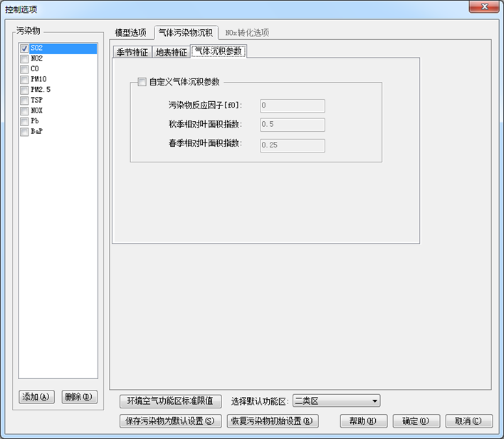Select the 地表特征 sub-tab
The image size is (504, 439).
(x=172, y=52)
